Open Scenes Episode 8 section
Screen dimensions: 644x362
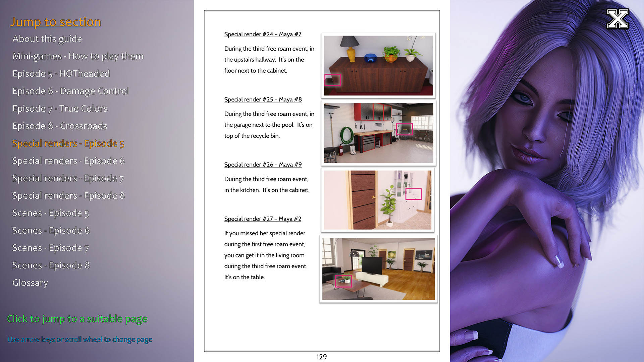tap(51, 265)
